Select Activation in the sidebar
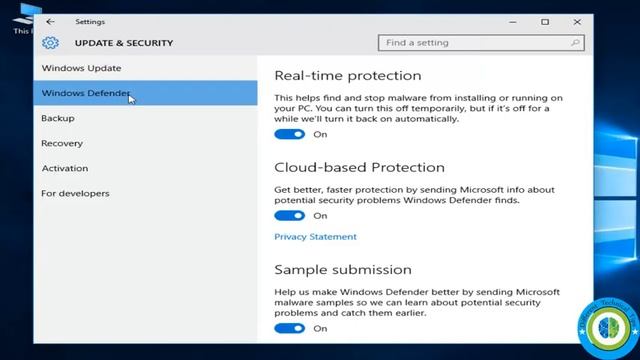 click(x=145, y=168)
